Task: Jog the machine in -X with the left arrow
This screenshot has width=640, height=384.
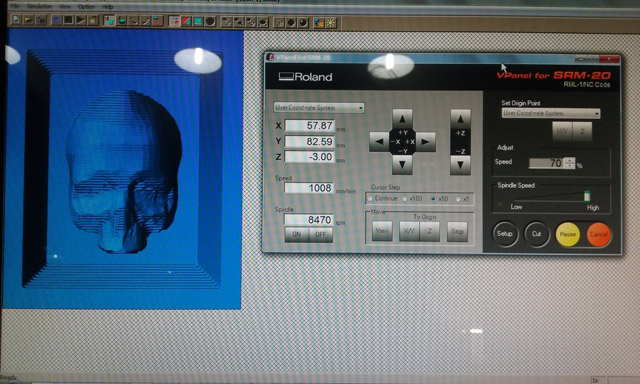Action: [379, 142]
